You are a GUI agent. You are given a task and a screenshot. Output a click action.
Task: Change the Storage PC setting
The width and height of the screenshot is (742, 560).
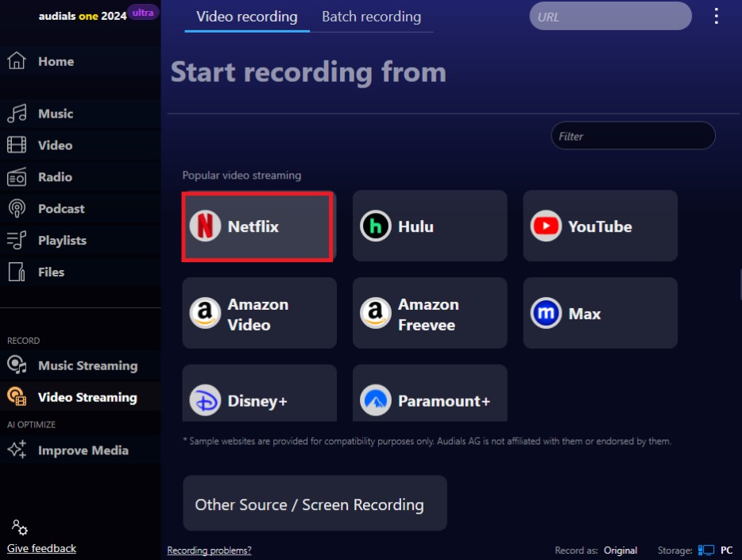point(726,550)
